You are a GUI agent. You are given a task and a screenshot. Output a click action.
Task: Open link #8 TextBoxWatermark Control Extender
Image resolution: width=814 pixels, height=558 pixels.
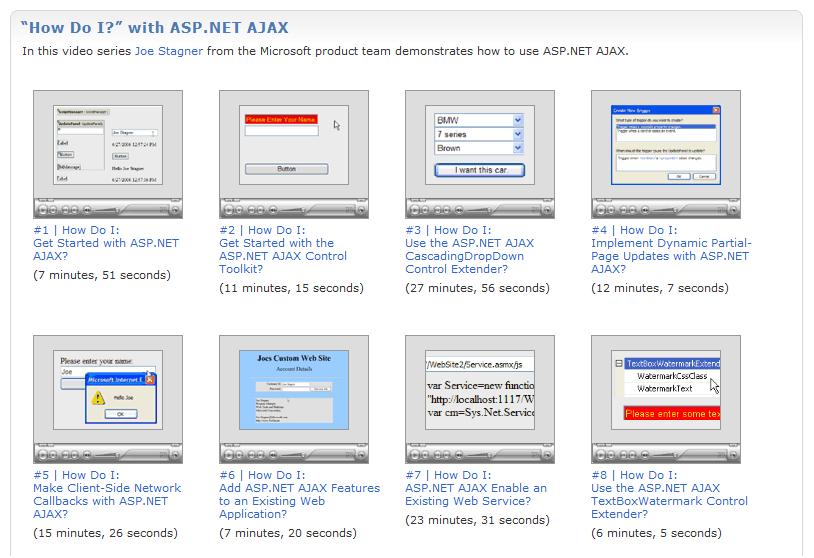(x=670, y=495)
